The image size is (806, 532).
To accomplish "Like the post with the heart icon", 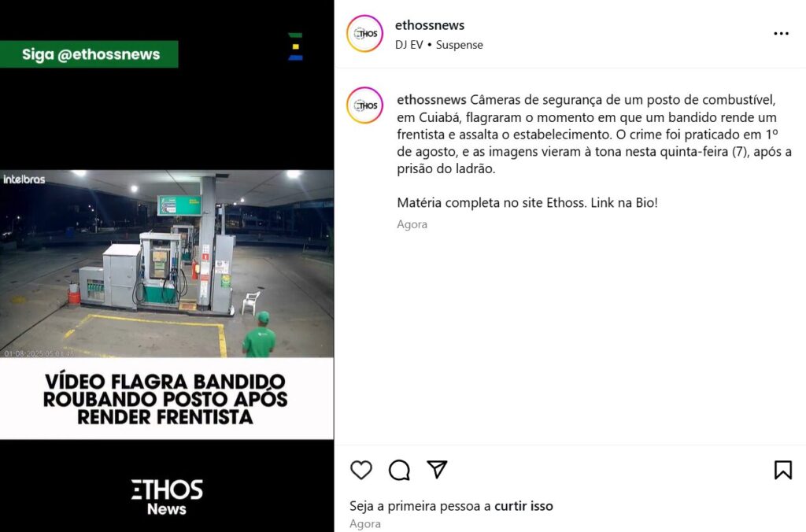I will (x=360, y=470).
